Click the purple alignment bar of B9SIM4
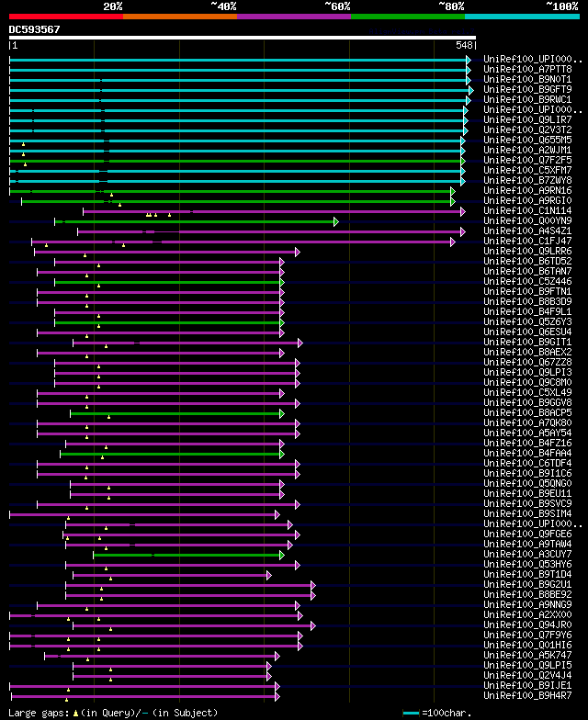The height and width of the screenshot is (720, 588). tap(142, 514)
